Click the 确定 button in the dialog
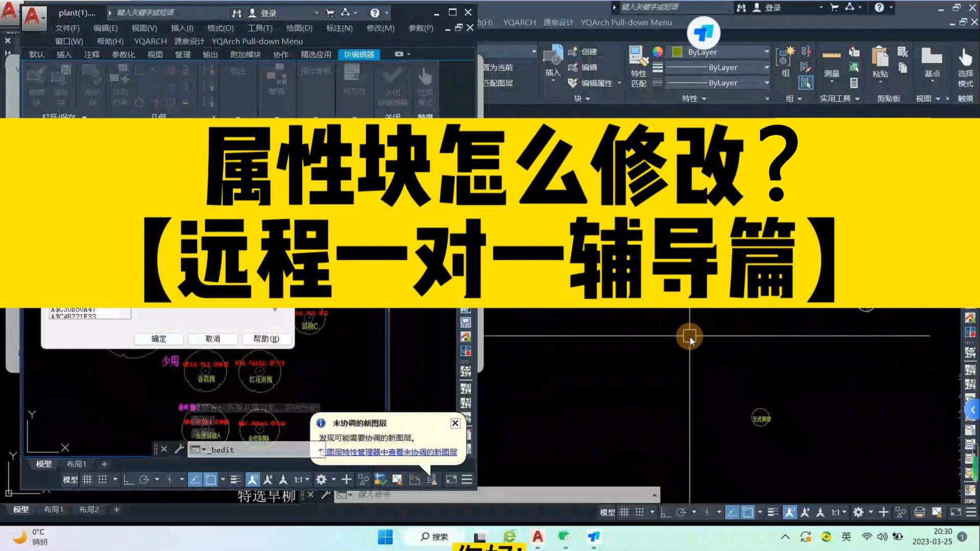The height and width of the screenshot is (551, 980). (x=158, y=339)
